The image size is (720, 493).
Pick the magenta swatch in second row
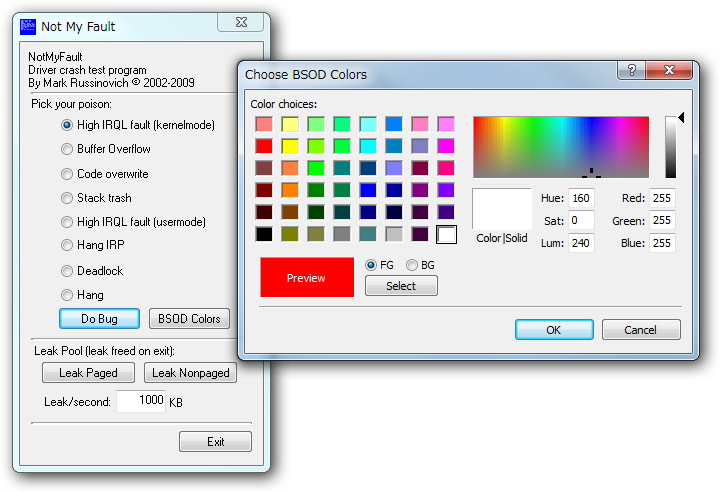(446, 146)
